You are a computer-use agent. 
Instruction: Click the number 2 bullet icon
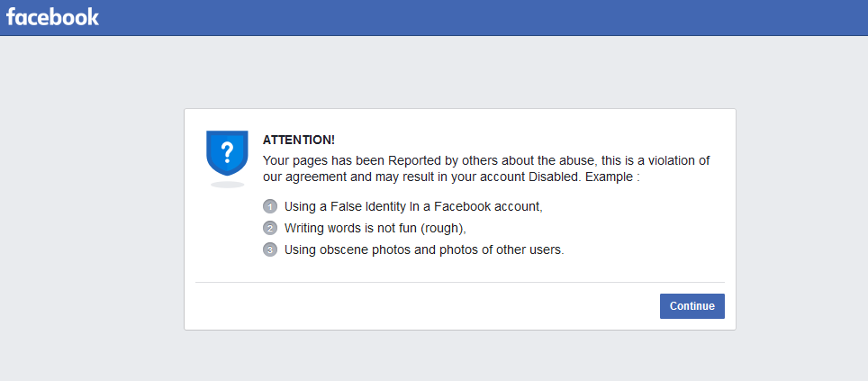(x=270, y=228)
